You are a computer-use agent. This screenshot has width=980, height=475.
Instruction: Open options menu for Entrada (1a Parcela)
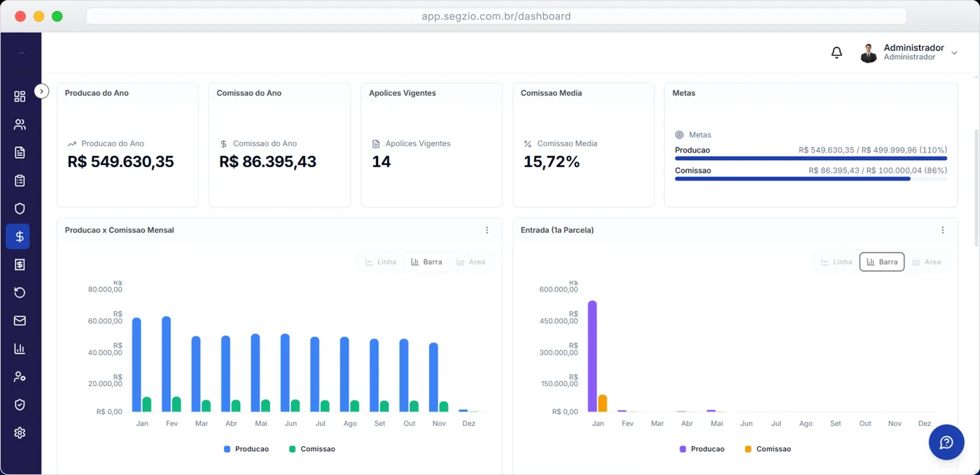pyautogui.click(x=943, y=230)
